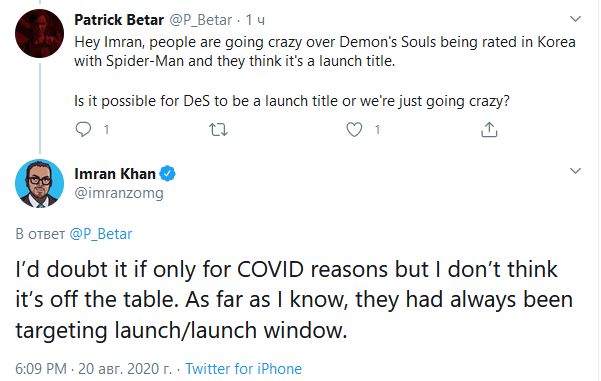
Task: Open Patrick Betar's profile picture
Action: tap(39, 33)
